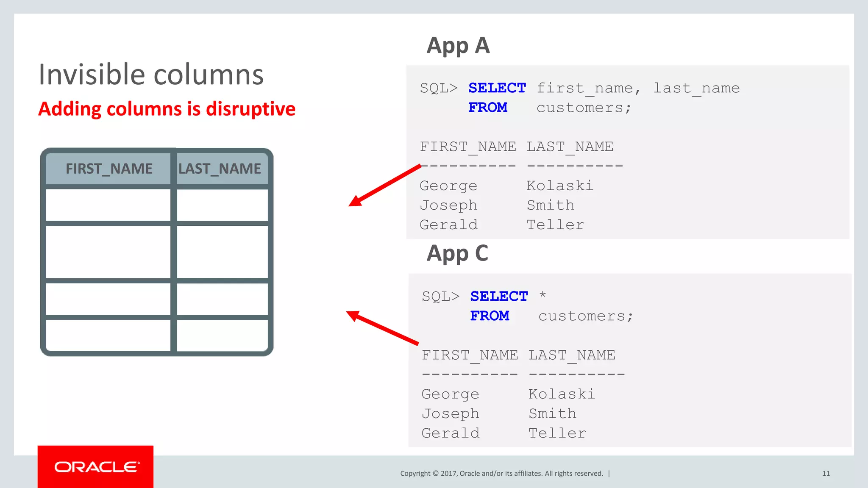Click 'last_name' in App A query
Image resolution: width=868 pixels, height=488 pixels.
coord(696,88)
